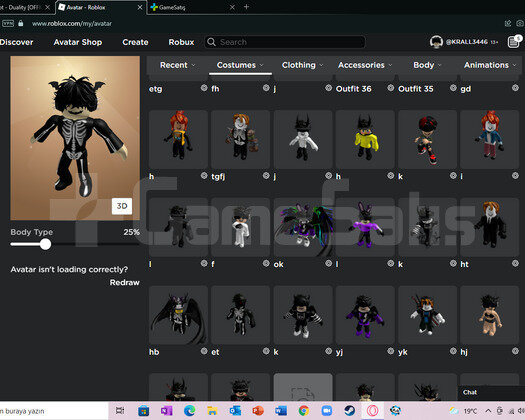The height and width of the screenshot is (420, 525).
Task: Expand the Recent category dropdown
Action: click(x=177, y=65)
